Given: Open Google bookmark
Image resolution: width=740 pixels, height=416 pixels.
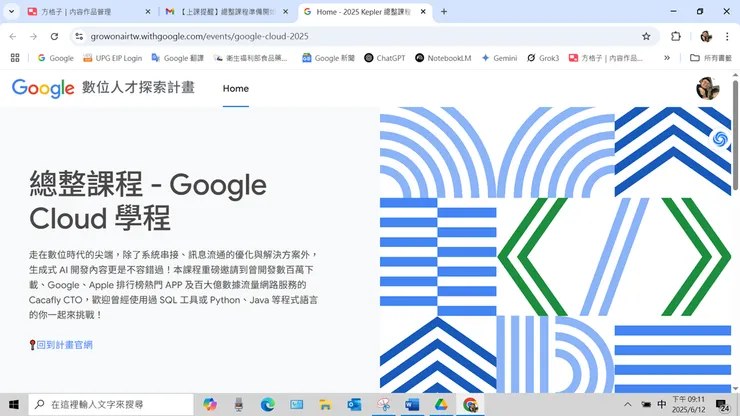Looking at the screenshot, I should pos(56,58).
